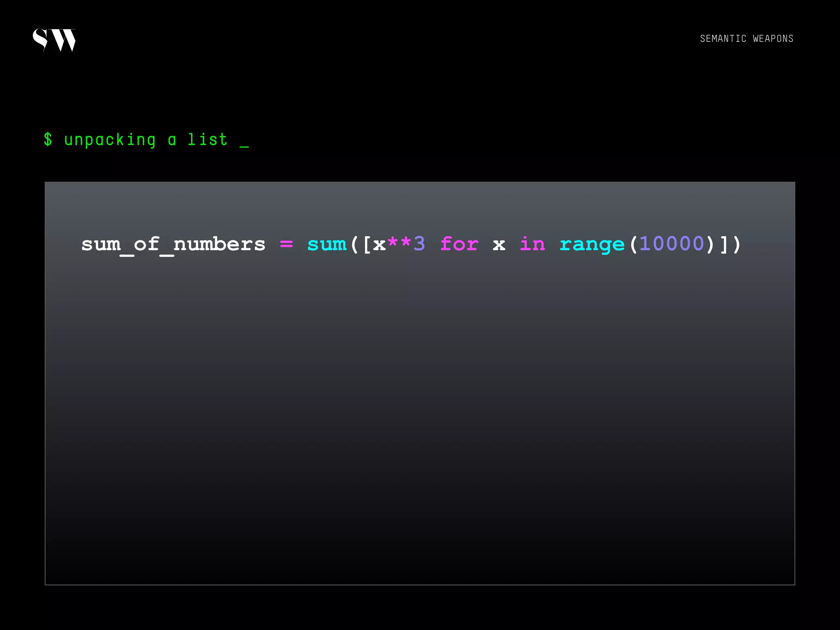Click the magenta 'in' keyword
Screen dimensions: 840x630
(532, 244)
